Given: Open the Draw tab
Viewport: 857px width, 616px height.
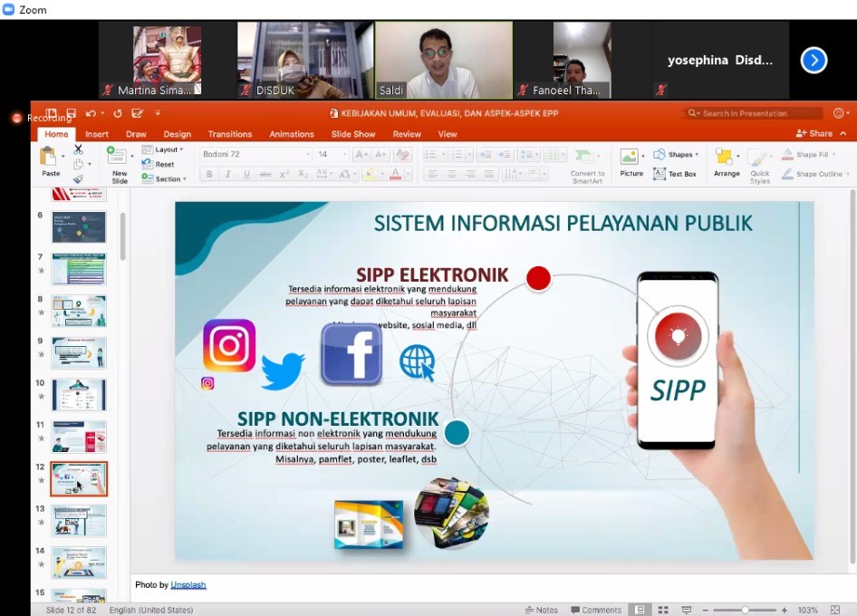Looking at the screenshot, I should tap(136, 134).
